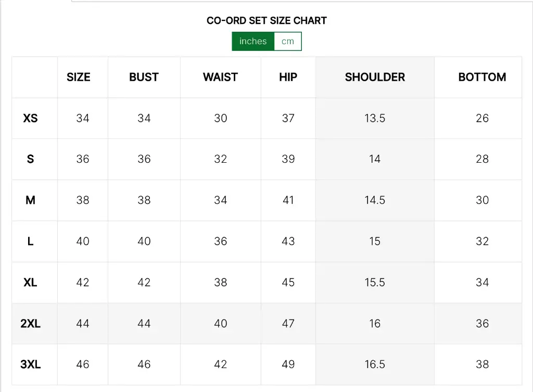This screenshot has height=392, width=533.
Task: Click the WAIST column header
Action: [220, 77]
